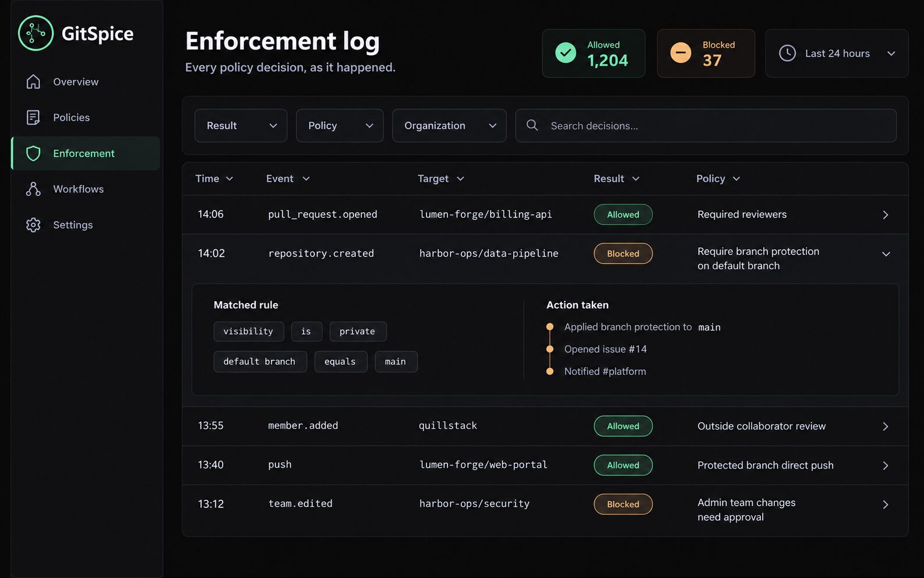The width and height of the screenshot is (924, 578).
Task: Click the Blocked 37 summary card
Action: (x=706, y=53)
